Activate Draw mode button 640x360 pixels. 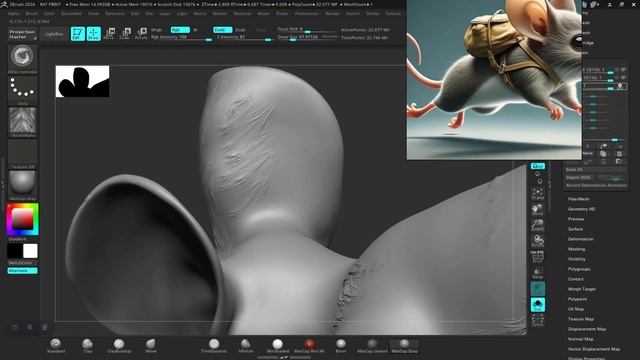tap(93, 34)
